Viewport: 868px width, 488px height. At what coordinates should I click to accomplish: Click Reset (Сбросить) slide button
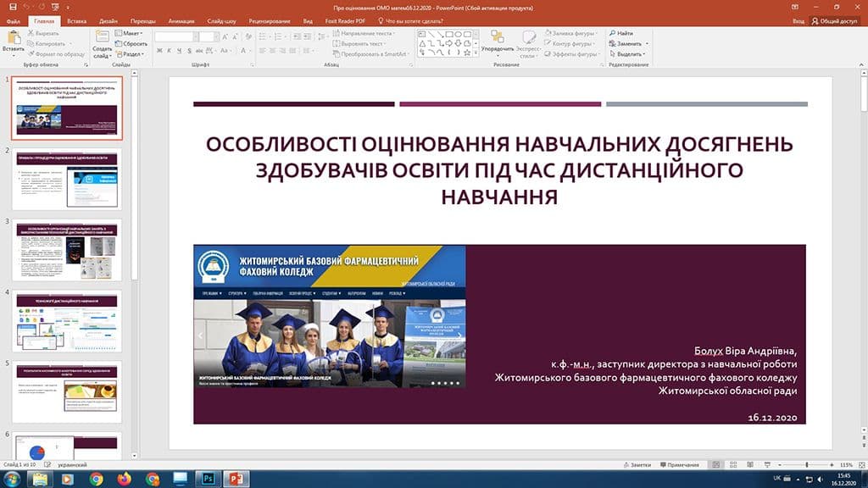131,44
